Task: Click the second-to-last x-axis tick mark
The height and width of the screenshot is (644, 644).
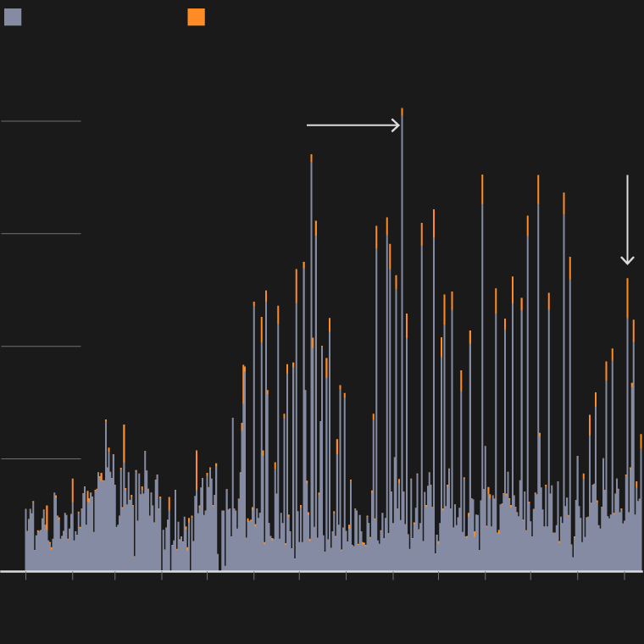Action: click(577, 575)
